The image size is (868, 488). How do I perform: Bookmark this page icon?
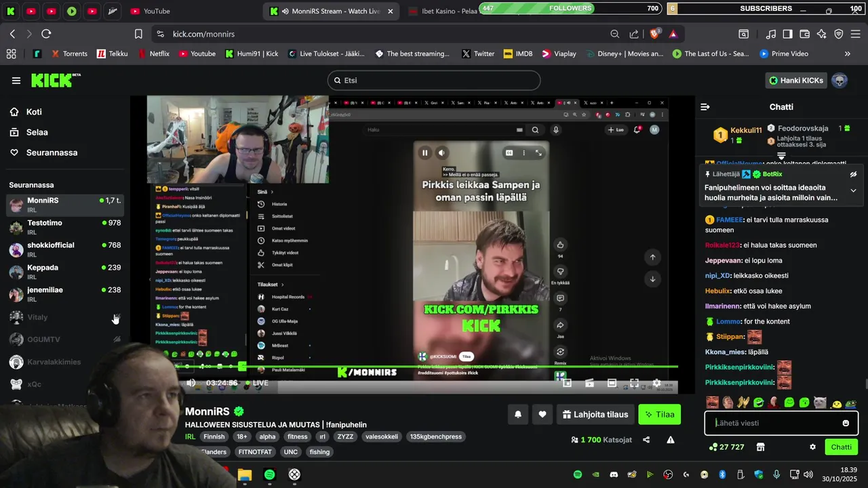point(138,34)
